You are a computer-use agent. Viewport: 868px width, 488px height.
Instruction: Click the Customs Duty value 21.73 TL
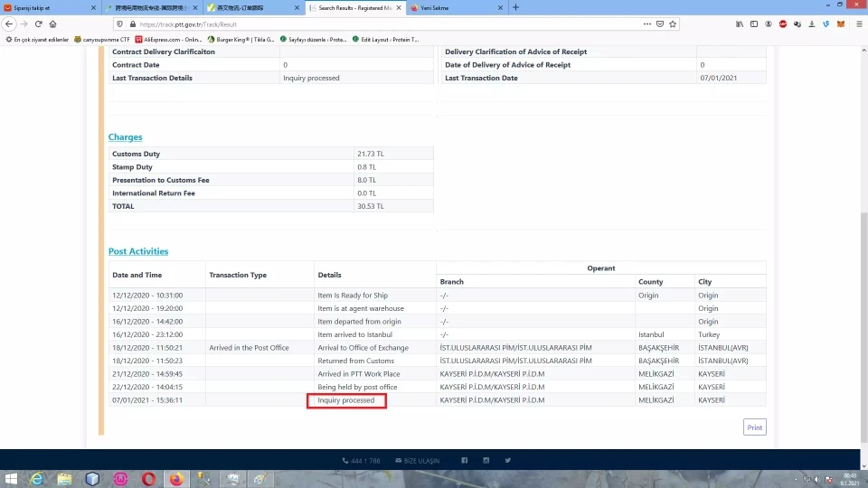pyautogui.click(x=371, y=154)
